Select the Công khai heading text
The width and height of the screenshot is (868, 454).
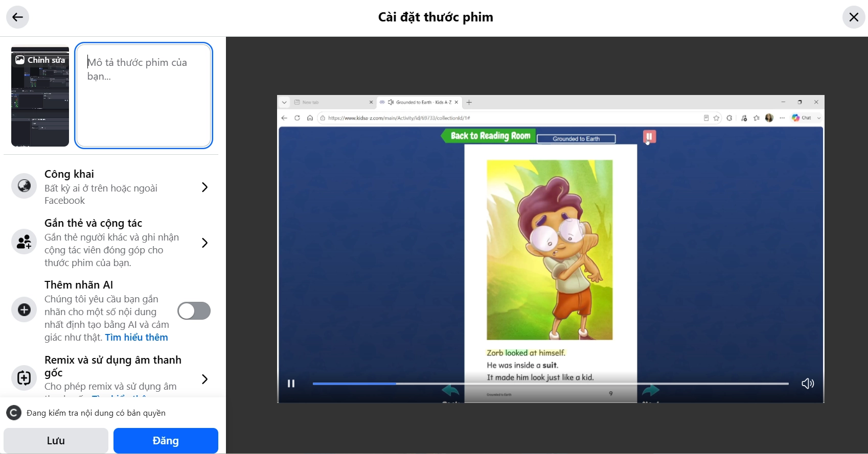click(x=69, y=174)
